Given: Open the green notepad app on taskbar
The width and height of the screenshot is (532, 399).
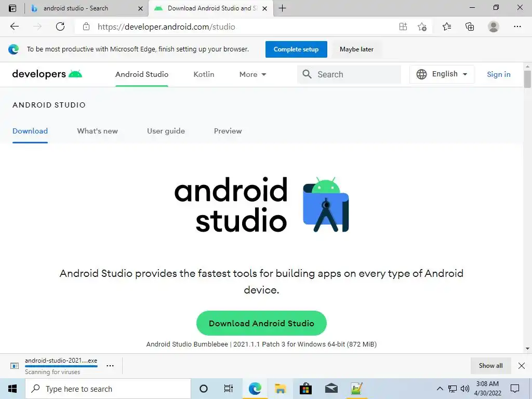Looking at the screenshot, I should pos(356,389).
